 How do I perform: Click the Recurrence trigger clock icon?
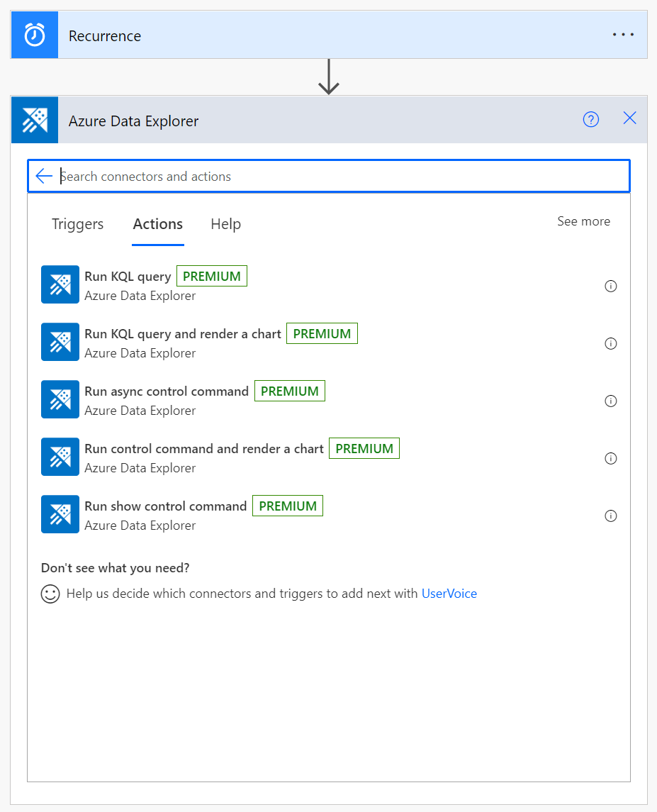34,34
